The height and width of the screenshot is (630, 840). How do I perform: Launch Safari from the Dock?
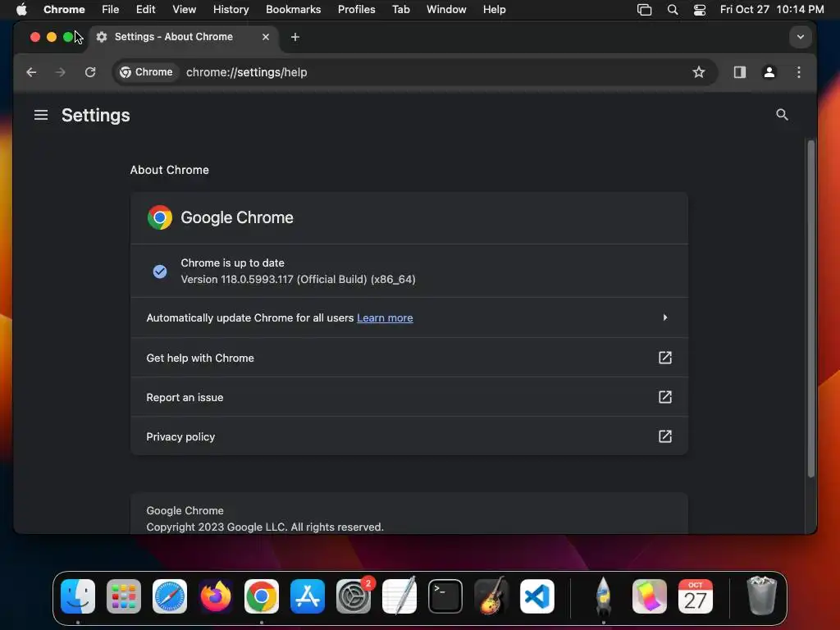(170, 596)
